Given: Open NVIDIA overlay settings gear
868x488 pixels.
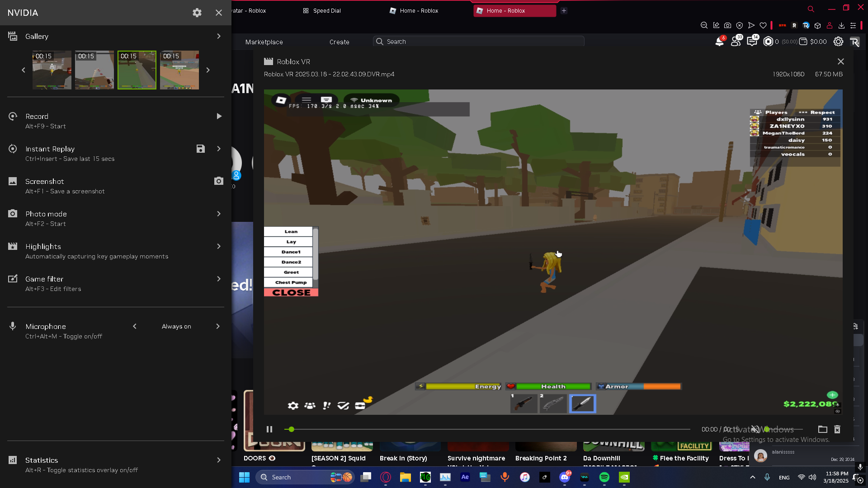Looking at the screenshot, I should (197, 13).
